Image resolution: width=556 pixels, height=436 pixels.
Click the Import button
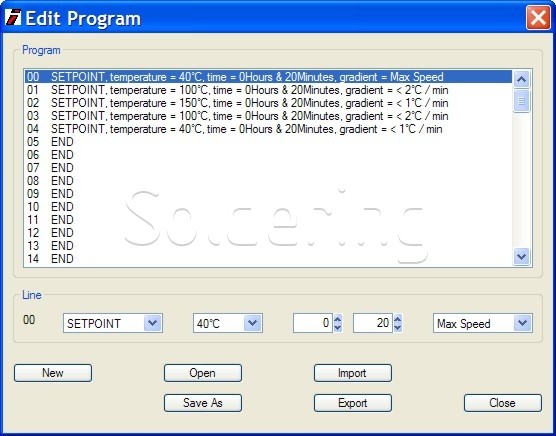pos(353,373)
